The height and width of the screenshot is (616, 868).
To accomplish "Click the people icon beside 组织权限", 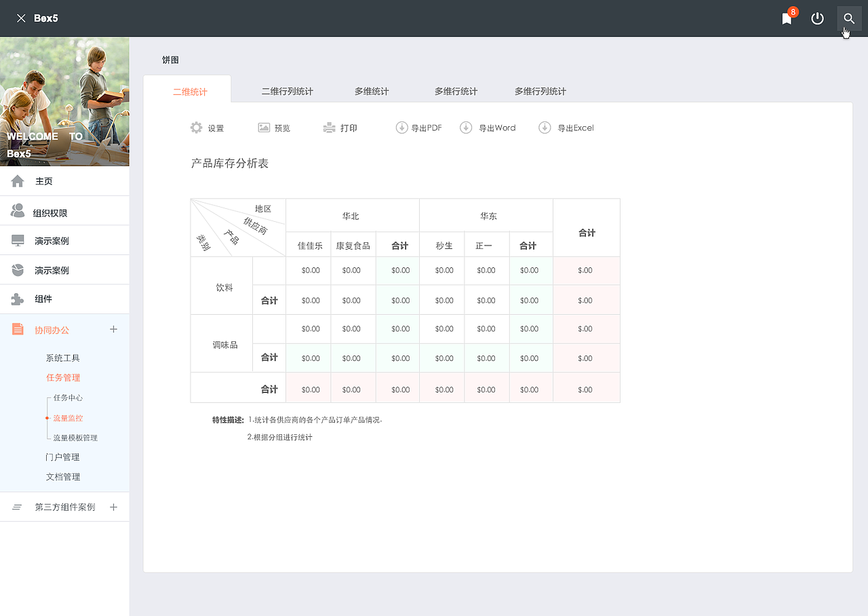I will point(18,211).
